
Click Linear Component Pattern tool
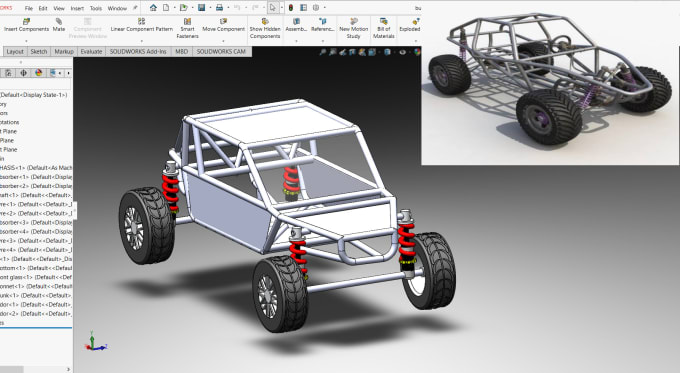pos(141,25)
